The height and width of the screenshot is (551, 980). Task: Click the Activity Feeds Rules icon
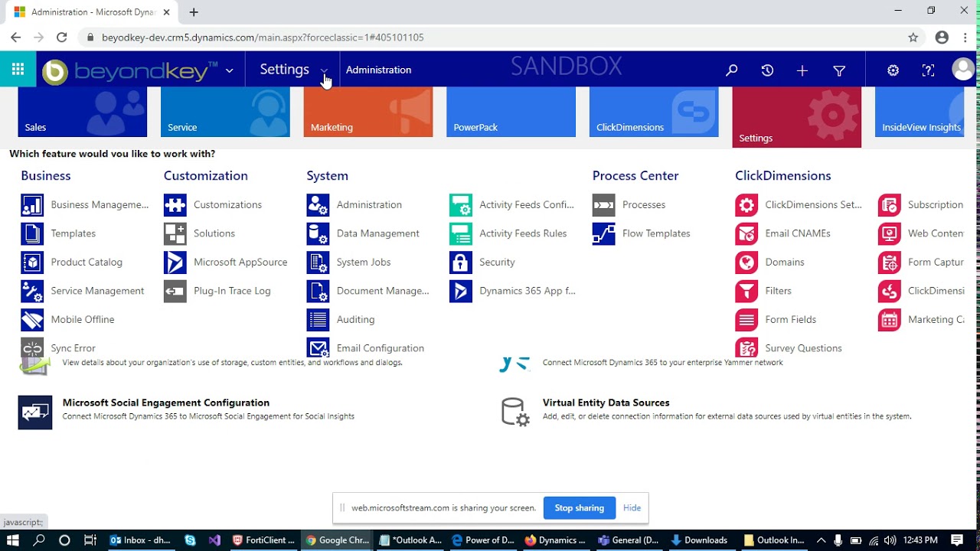click(461, 233)
